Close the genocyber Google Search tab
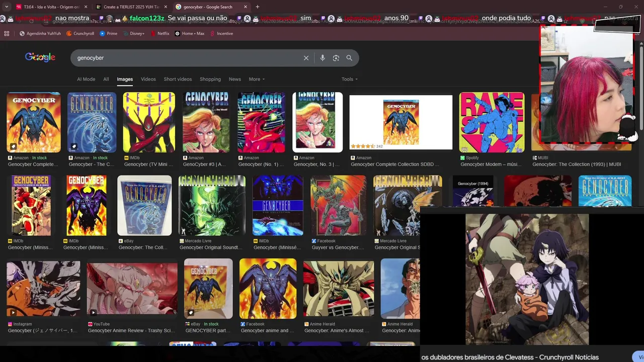 246,7
